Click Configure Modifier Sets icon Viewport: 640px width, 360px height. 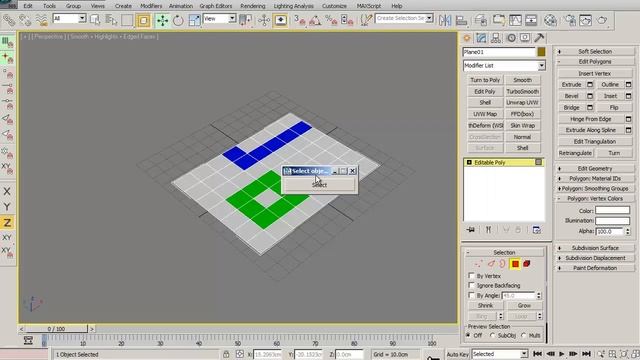point(536,230)
